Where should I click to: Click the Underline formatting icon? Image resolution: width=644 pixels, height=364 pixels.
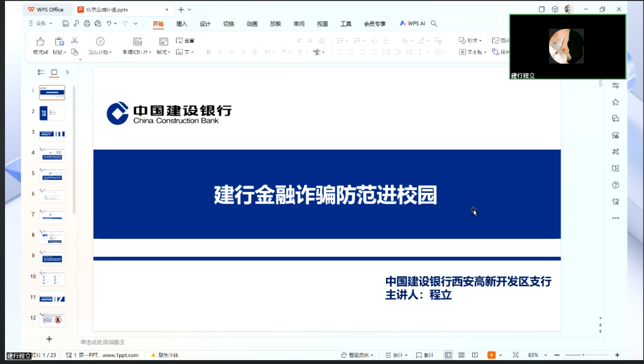pyautogui.click(x=231, y=52)
